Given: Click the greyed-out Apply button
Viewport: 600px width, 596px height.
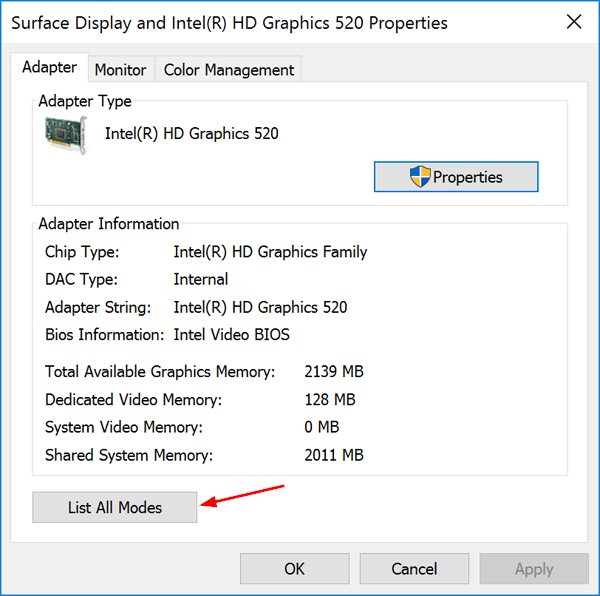Looking at the screenshot, I should click(x=533, y=569).
